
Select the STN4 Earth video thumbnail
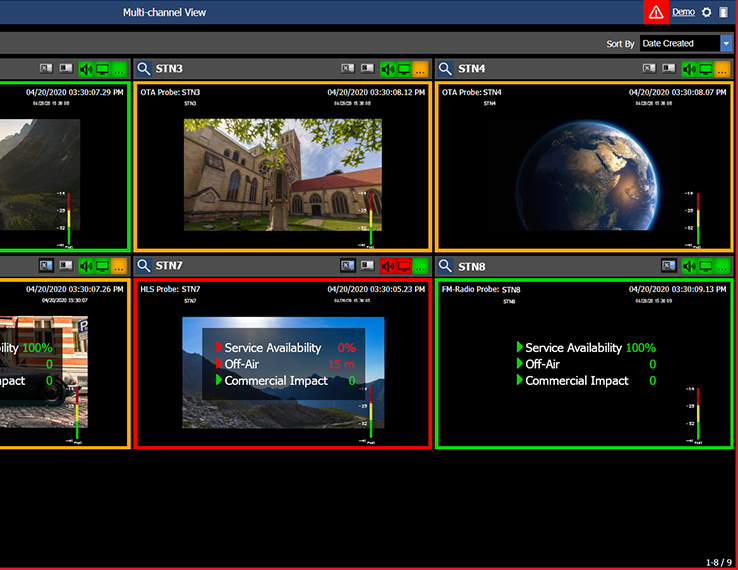(586, 175)
